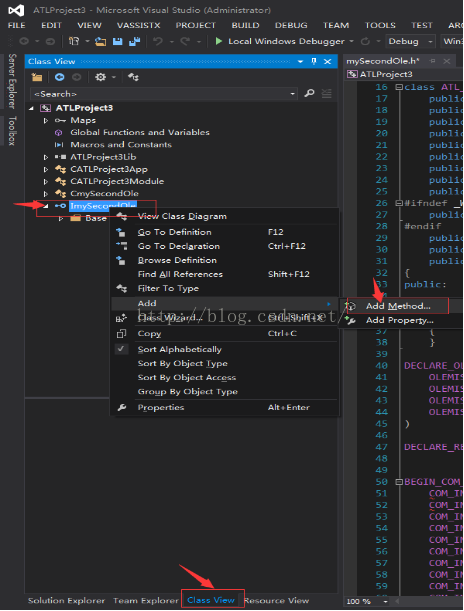This screenshot has width=464, height=611.
Task: Click the pin icon on mySecondOle.h tab
Action: coord(432,61)
